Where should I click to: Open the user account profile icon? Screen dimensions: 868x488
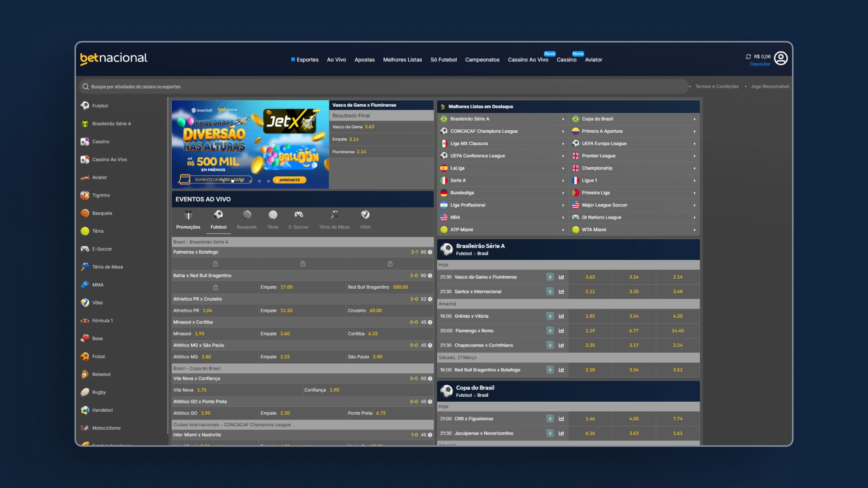[781, 58]
